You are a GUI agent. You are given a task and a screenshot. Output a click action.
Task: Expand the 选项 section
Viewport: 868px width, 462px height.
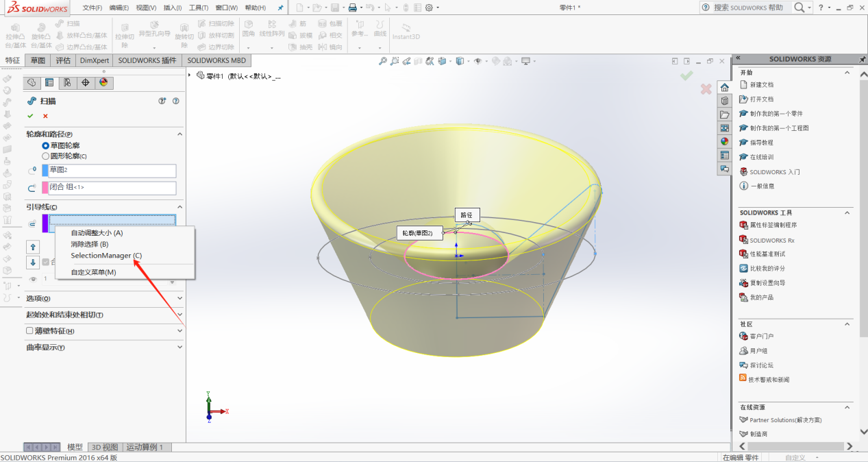coord(179,298)
